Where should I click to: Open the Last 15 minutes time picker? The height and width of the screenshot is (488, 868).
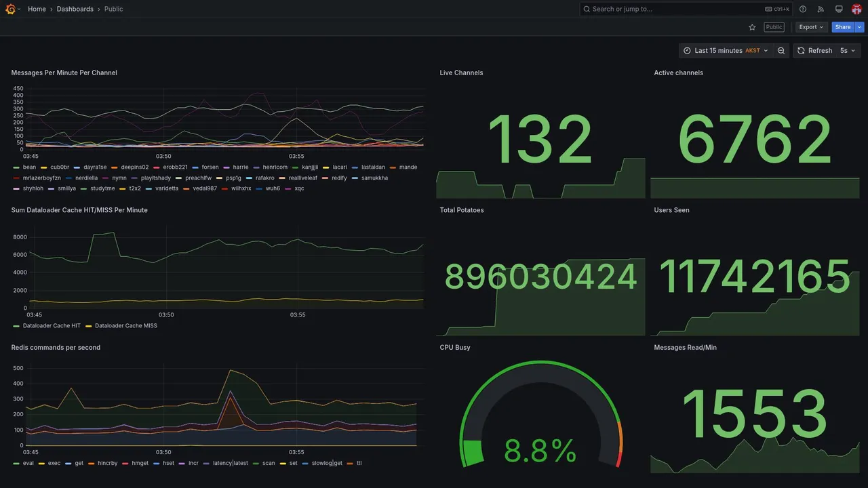pyautogui.click(x=726, y=51)
